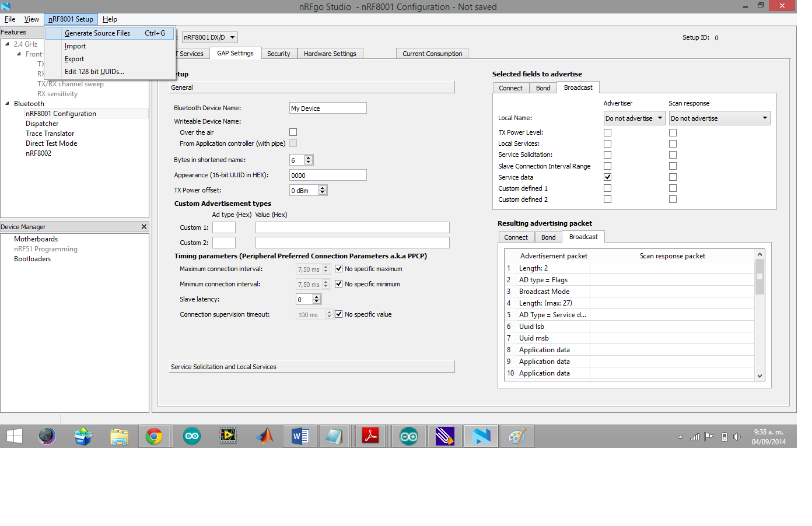Check Local Services scan response checkbox
The width and height of the screenshot is (812, 526).
[x=673, y=143]
